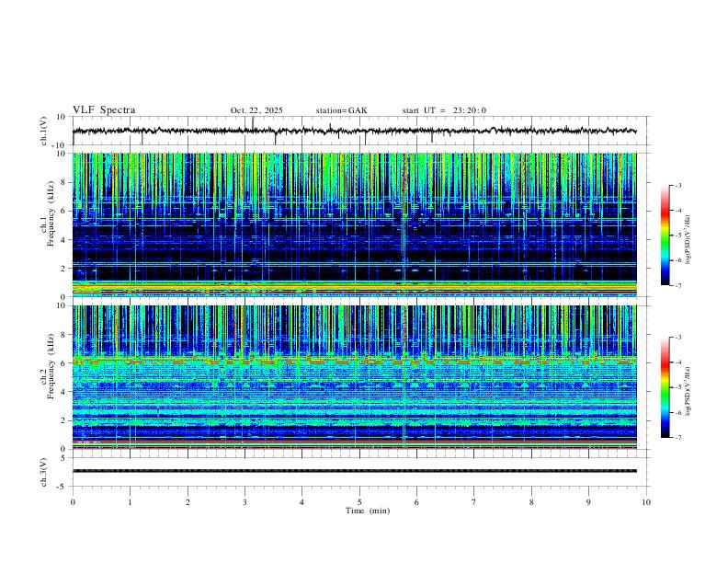Click the lower colorbar "log(PSD)" label

688,392
